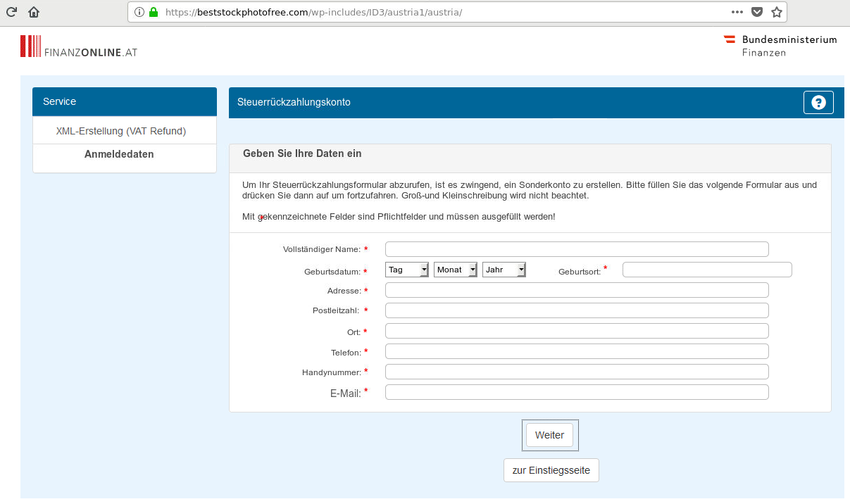Expand the Monat dropdown
The width and height of the screenshot is (850, 504).
(456, 270)
